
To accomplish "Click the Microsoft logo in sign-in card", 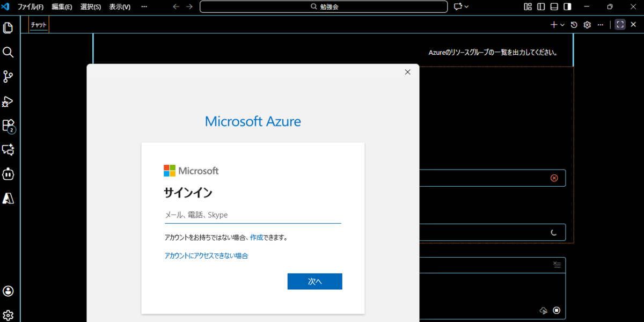I will pos(191,171).
